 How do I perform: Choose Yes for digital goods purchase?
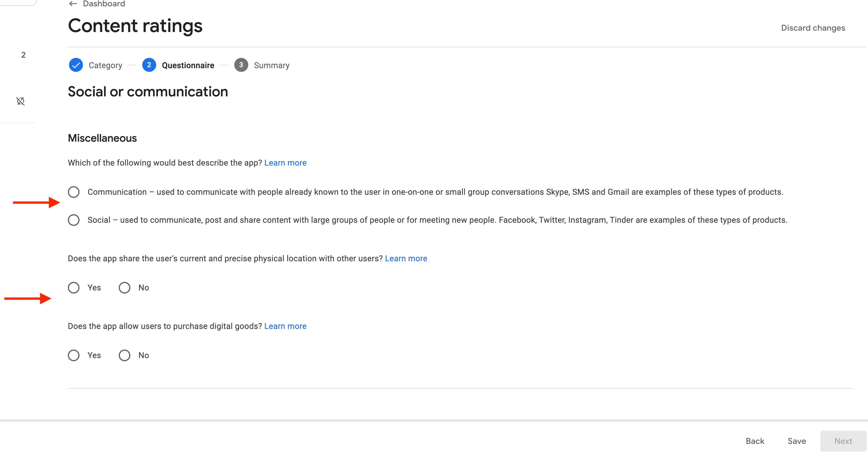click(74, 355)
